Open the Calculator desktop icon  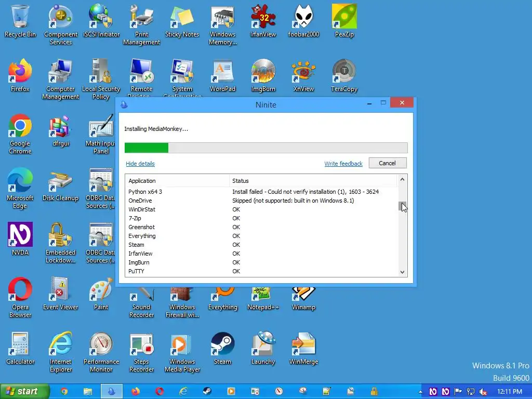tap(20, 349)
